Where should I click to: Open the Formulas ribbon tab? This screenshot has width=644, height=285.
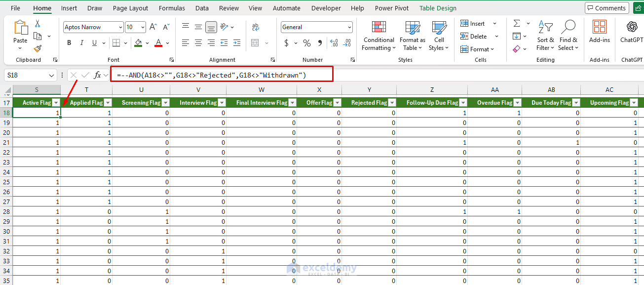click(x=172, y=8)
